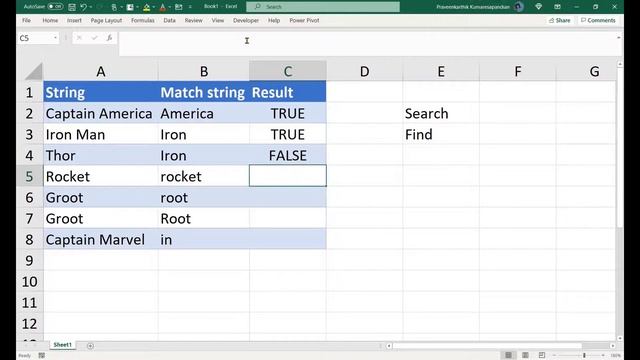Viewport: 640px width, 360px height.
Task: Switch to the Data tab
Action: 169,20
